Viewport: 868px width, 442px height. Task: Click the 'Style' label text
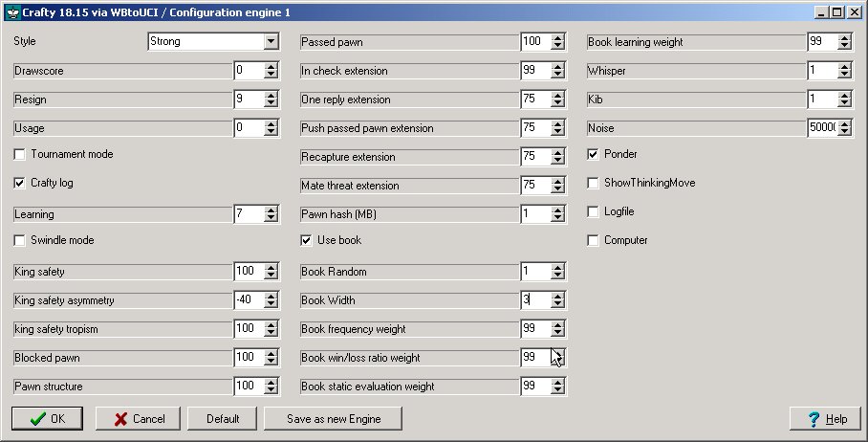click(x=25, y=41)
